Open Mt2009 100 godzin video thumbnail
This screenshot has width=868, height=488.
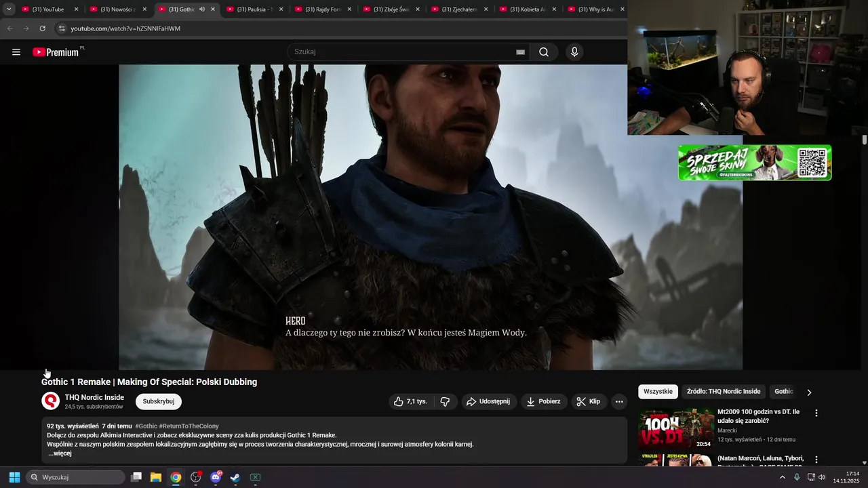click(675, 428)
